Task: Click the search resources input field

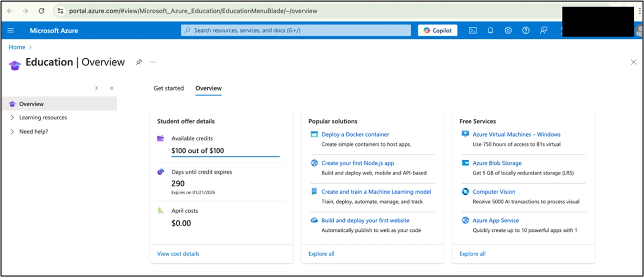Action: pyautogui.click(x=297, y=30)
